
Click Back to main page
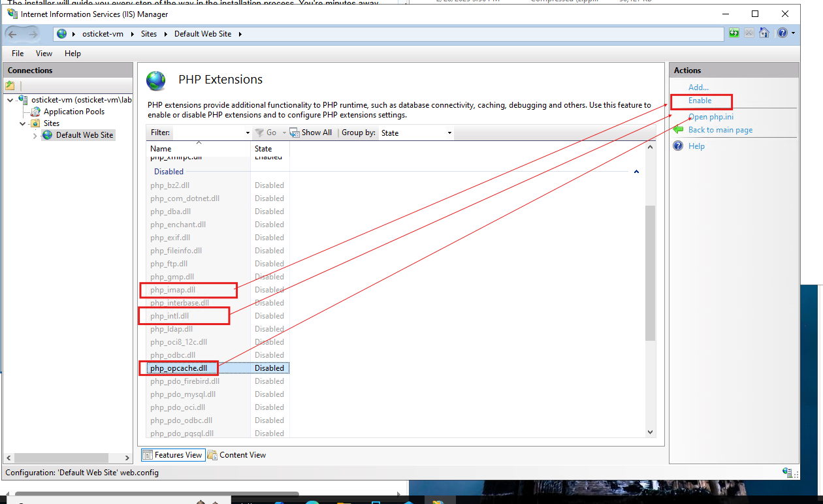720,130
